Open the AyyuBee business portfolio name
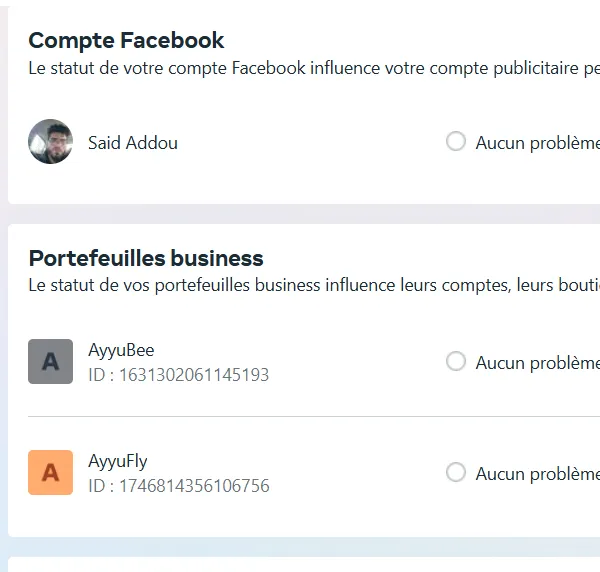Viewport: 600px width, 572px height. [x=121, y=350]
